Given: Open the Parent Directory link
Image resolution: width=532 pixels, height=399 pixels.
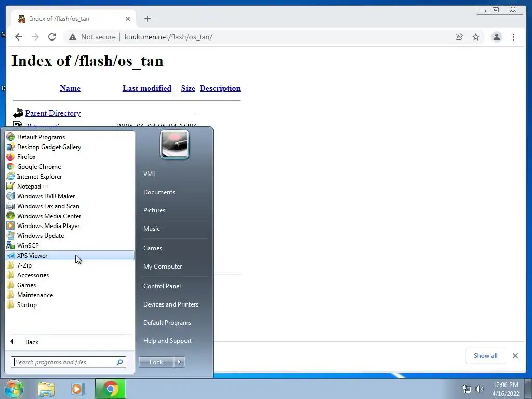Looking at the screenshot, I should point(53,113).
